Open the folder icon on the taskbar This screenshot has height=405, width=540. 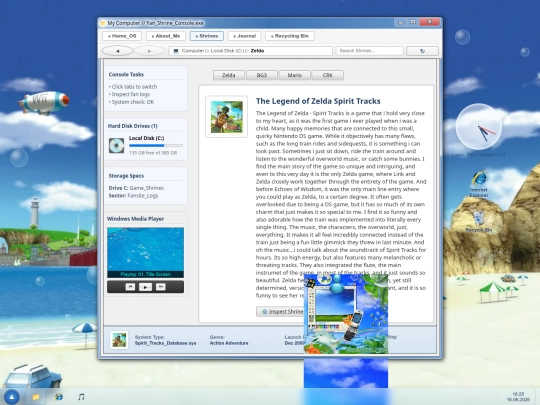[x=35, y=397]
